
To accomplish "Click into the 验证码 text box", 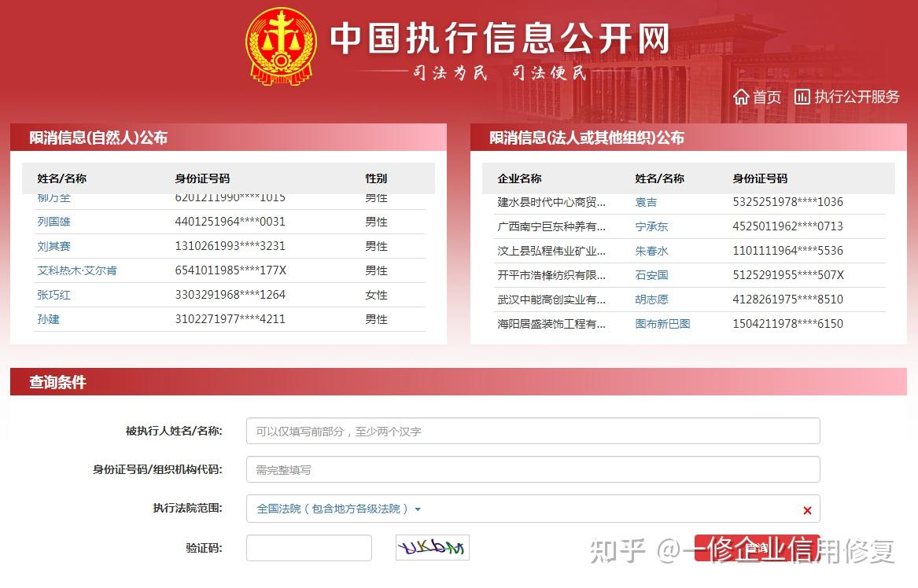I will click(x=308, y=548).
